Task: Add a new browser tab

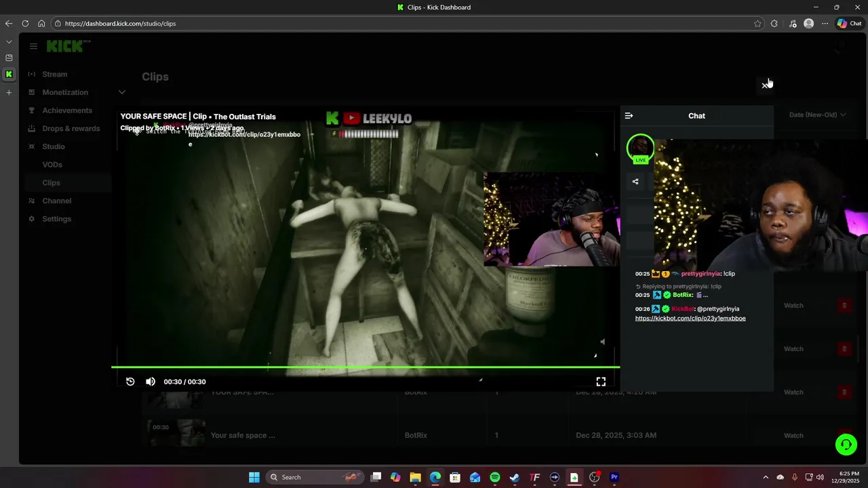Action: click(x=9, y=92)
